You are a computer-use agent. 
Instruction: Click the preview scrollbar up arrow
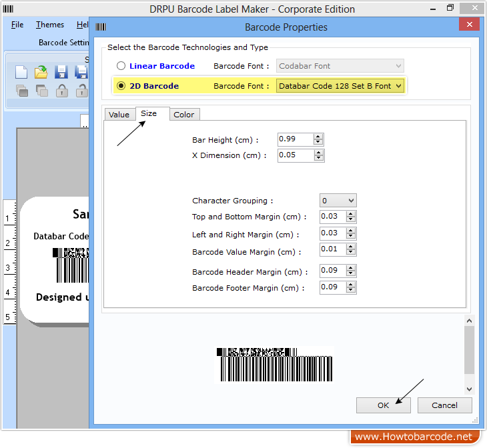(469, 321)
